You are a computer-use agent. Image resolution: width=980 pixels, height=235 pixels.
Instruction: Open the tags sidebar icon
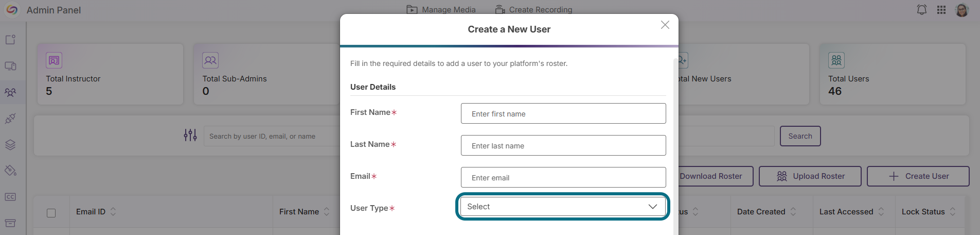10,171
